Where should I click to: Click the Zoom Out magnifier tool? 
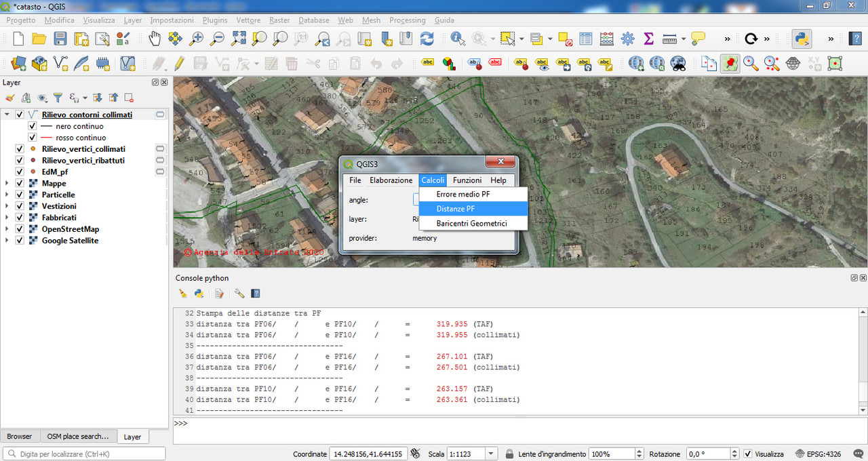point(217,39)
